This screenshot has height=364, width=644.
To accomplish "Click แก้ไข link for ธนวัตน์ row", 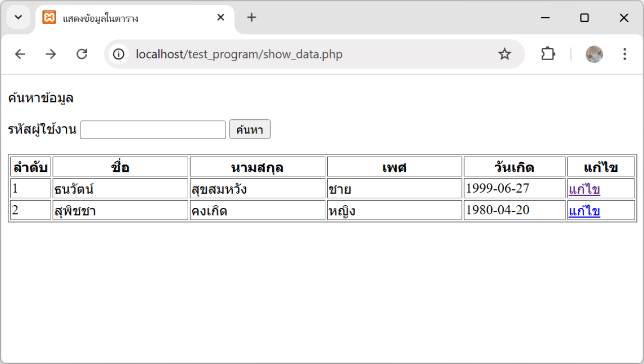I will tap(584, 189).
